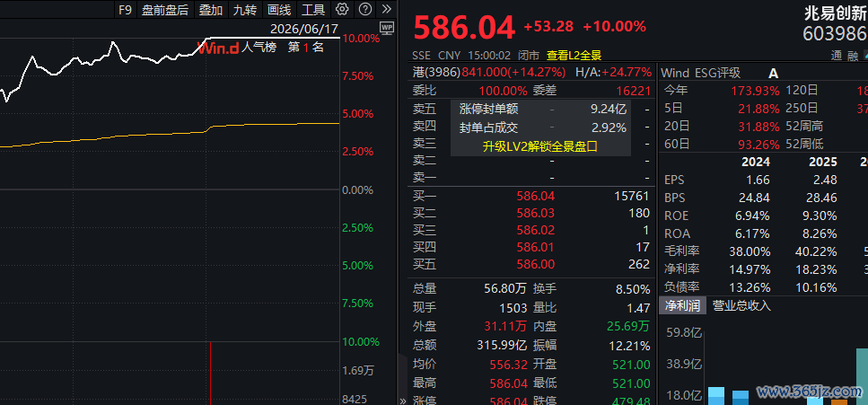Click the 2025 毛利率 value 40.22%
The width and height of the screenshot is (868, 405).
[818, 252]
